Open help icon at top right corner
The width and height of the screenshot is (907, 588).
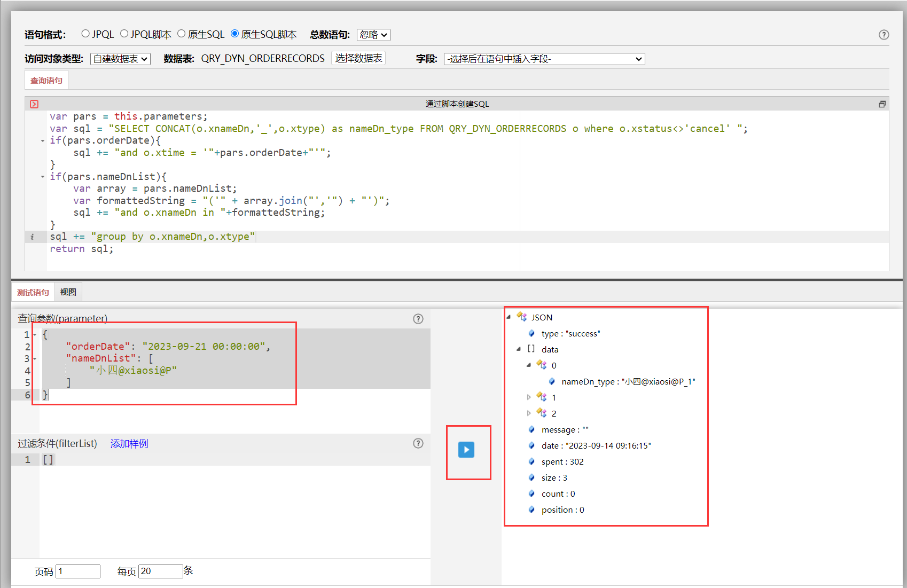point(883,35)
